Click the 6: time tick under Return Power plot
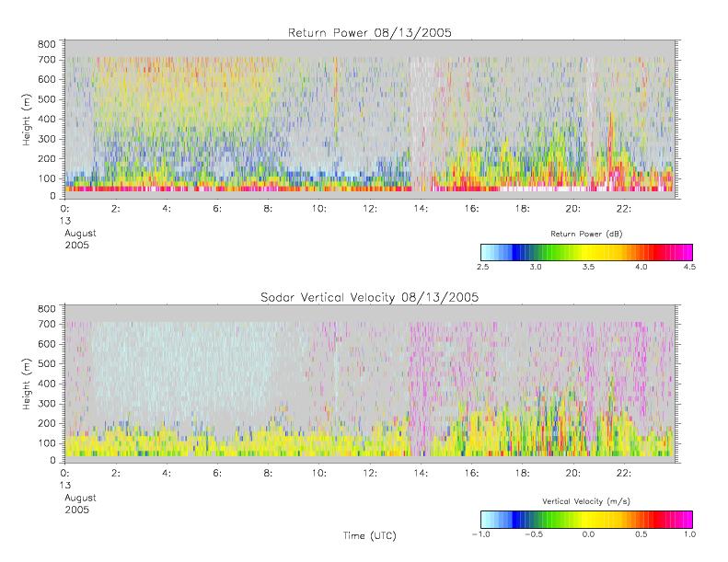 click(217, 209)
